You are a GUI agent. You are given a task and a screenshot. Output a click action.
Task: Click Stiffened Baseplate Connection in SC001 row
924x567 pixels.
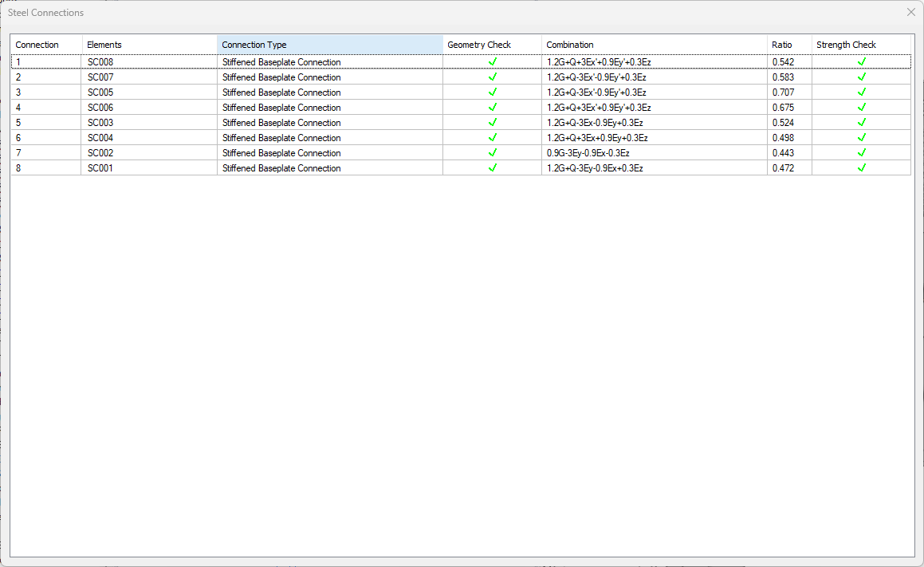click(x=329, y=168)
